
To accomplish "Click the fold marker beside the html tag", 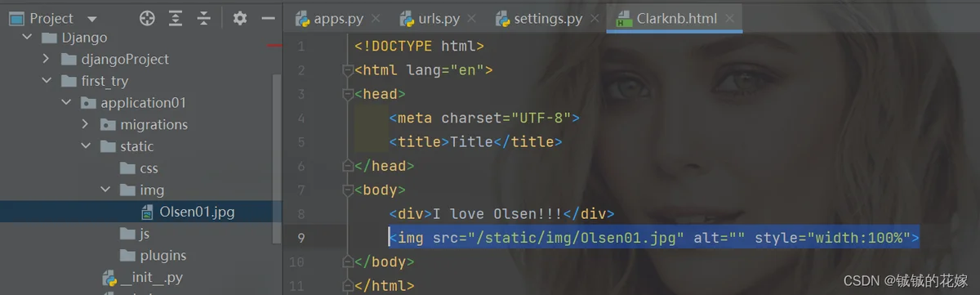I will [x=347, y=71].
